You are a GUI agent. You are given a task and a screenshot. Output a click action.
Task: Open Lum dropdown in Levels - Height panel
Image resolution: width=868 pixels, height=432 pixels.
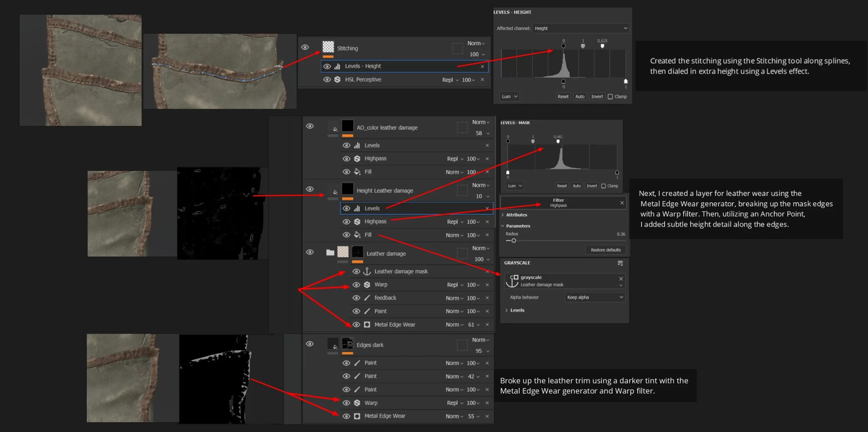pyautogui.click(x=510, y=97)
